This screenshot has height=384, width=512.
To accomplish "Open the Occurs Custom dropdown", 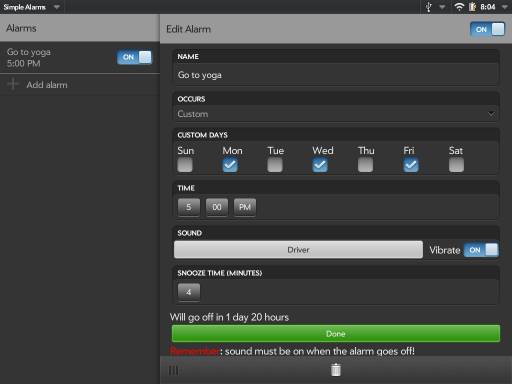I will coord(336,114).
